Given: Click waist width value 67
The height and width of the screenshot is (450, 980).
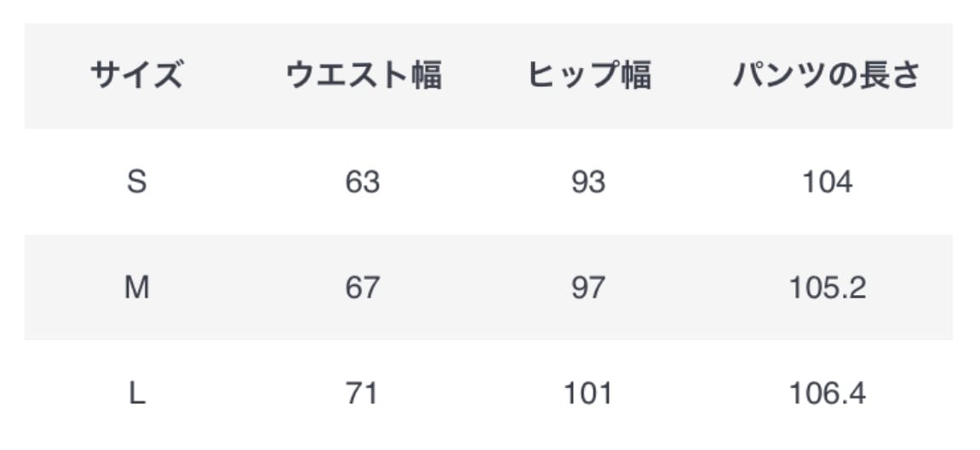Looking at the screenshot, I should click(363, 288).
